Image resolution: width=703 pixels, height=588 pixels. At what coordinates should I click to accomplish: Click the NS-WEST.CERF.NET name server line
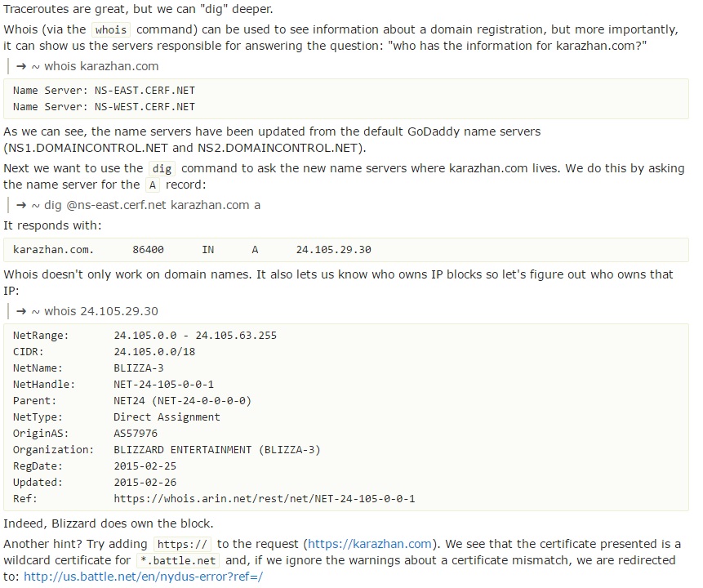pyautogui.click(x=105, y=107)
